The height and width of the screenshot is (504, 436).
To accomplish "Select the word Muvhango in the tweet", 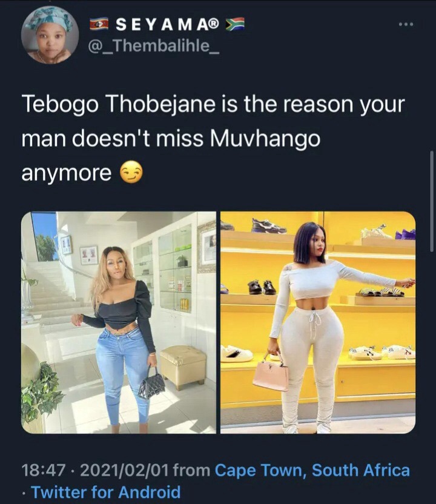I will (x=265, y=139).
